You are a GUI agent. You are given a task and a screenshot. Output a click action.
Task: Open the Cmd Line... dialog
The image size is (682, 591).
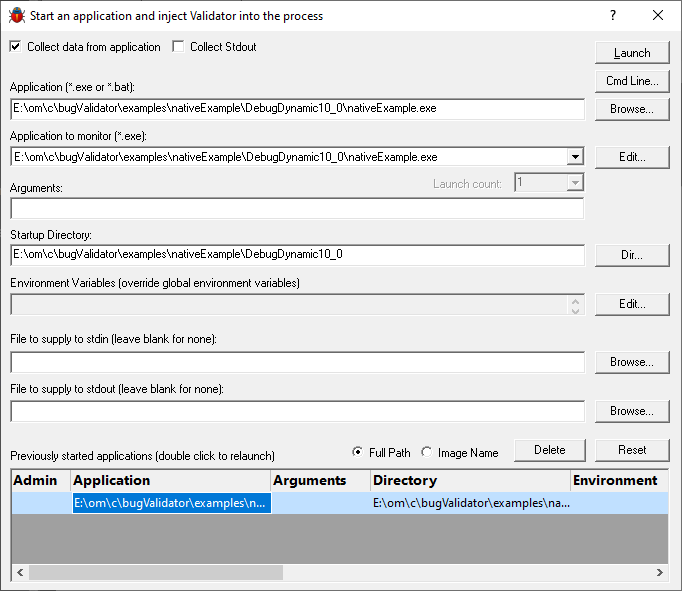(632, 81)
